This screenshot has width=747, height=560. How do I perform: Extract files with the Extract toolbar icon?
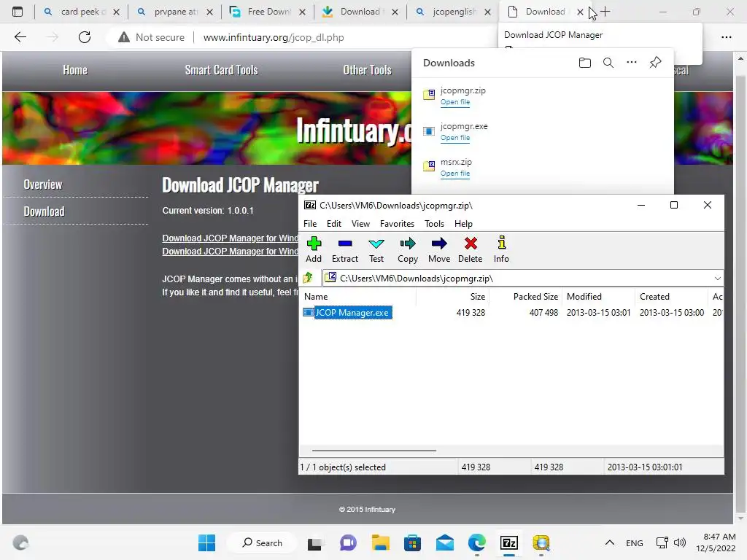point(345,249)
